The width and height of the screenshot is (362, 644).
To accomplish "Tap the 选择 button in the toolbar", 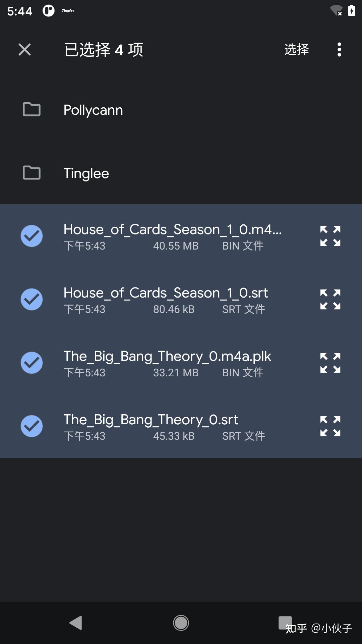I will pyautogui.click(x=297, y=50).
